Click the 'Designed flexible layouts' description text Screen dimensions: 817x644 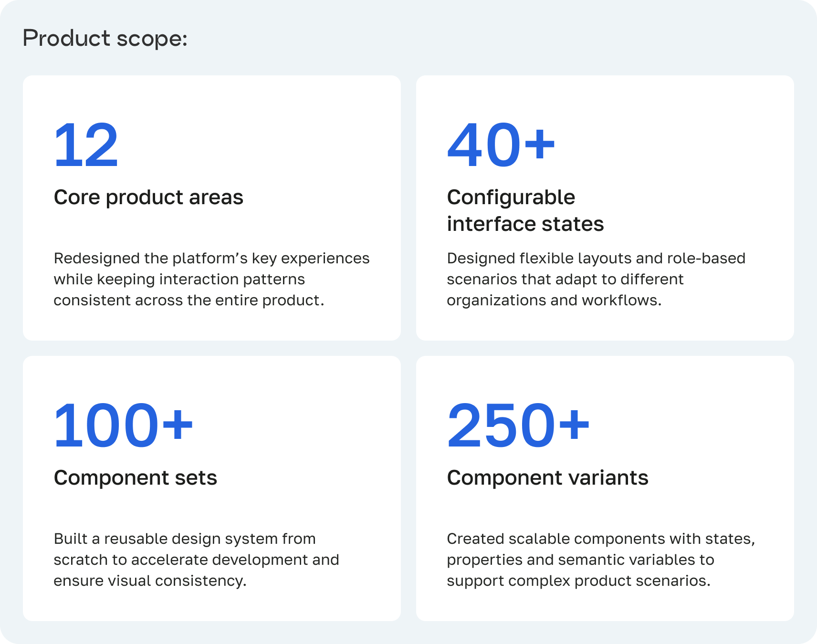point(596,279)
